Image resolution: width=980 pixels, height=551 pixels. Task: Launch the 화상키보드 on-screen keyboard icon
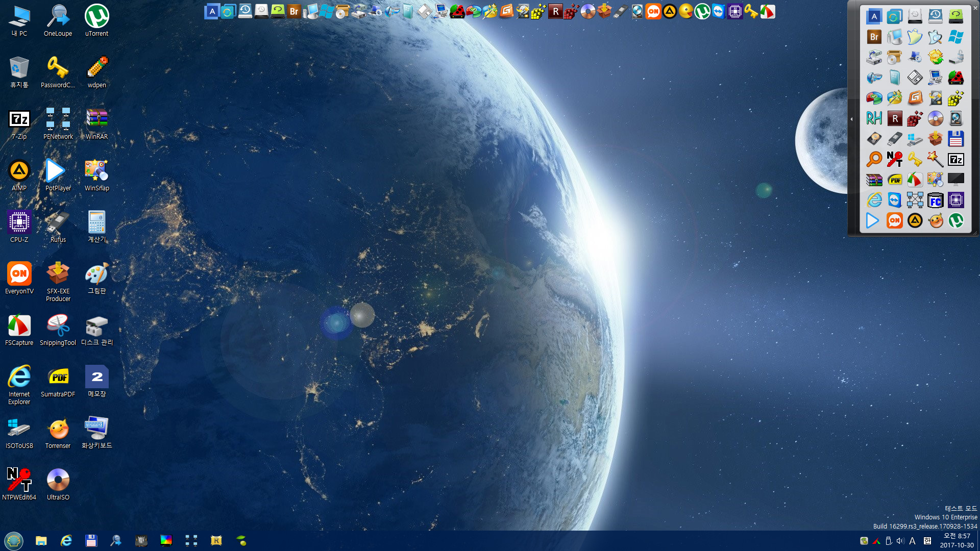click(96, 433)
